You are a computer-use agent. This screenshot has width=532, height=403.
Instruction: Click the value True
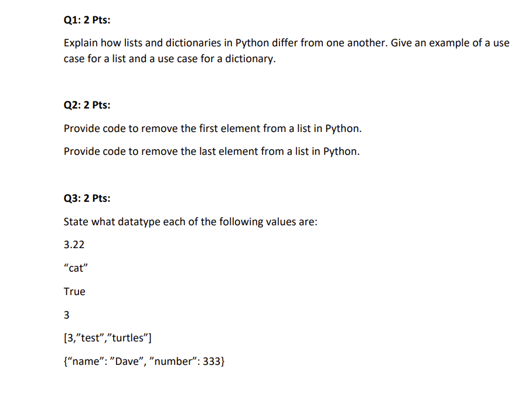click(74, 292)
